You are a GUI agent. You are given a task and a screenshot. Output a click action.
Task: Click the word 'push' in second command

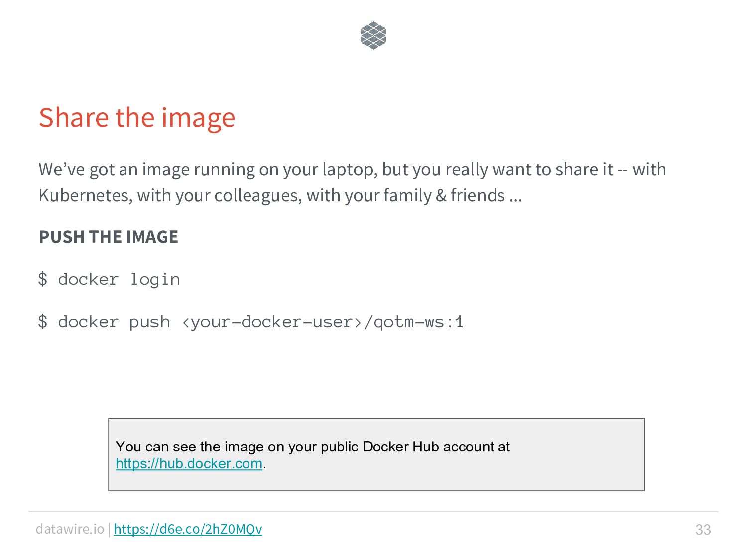[x=149, y=322]
